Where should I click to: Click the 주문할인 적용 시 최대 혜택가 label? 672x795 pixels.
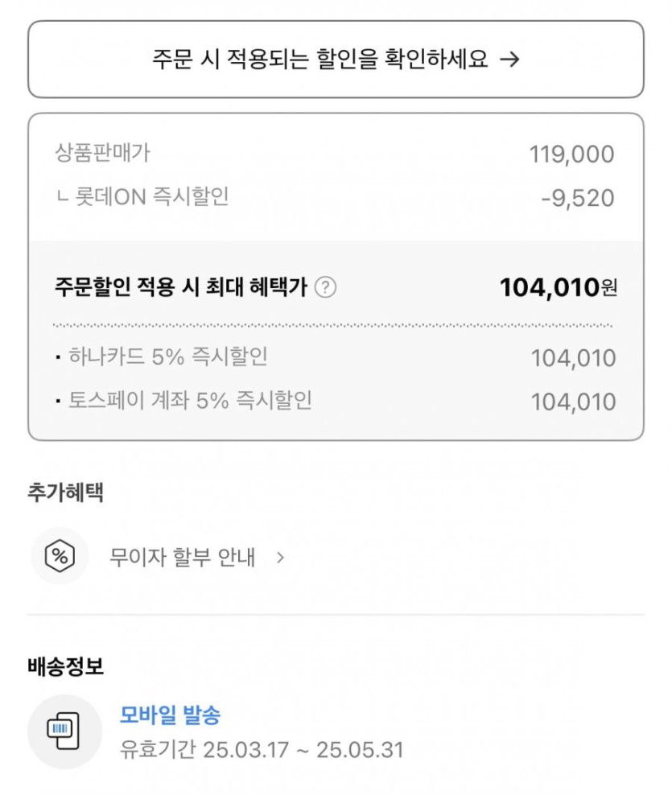181,287
